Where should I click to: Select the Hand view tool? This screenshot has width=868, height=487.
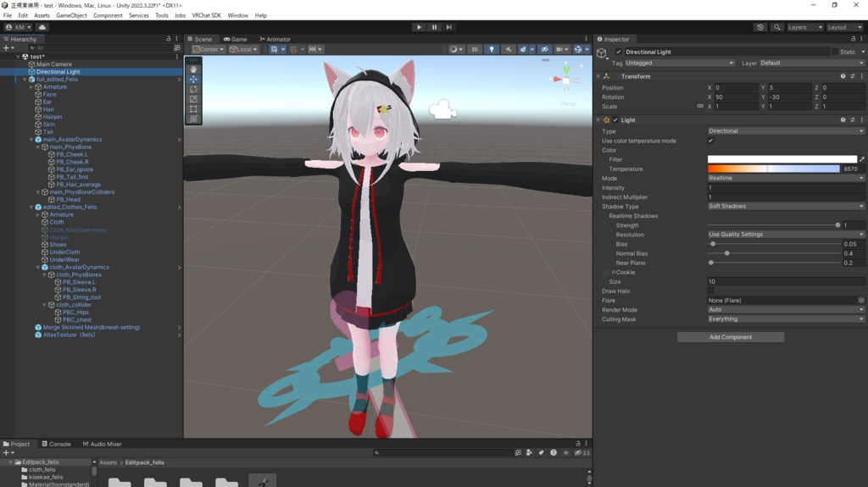(x=193, y=69)
